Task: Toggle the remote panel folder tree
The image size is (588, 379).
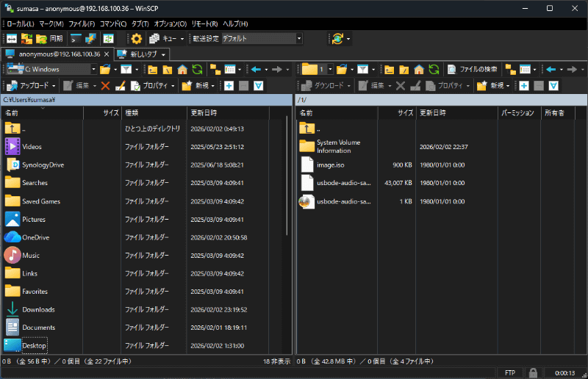Action: tap(510, 69)
